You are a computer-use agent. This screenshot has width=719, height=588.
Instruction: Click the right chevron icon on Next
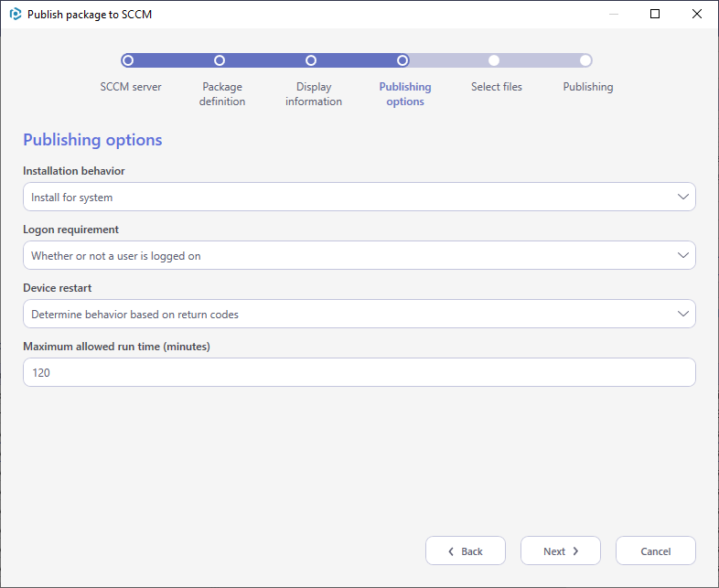pos(575,551)
